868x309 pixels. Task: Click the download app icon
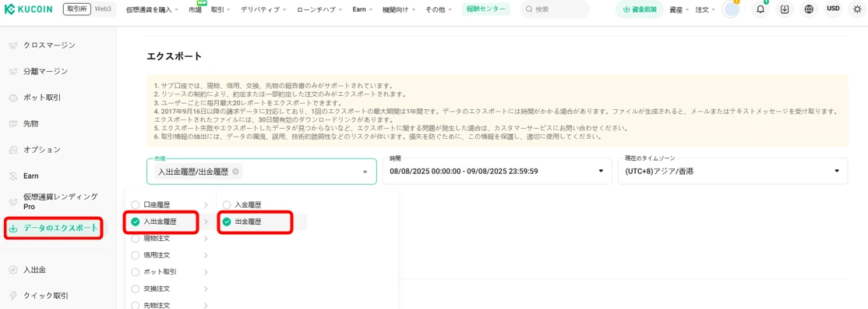[x=785, y=9]
